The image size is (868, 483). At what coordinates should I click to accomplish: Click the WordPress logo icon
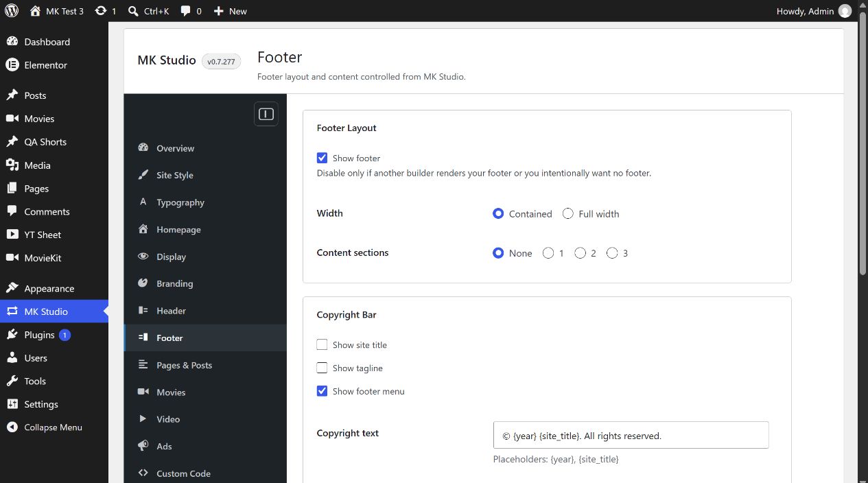12,11
